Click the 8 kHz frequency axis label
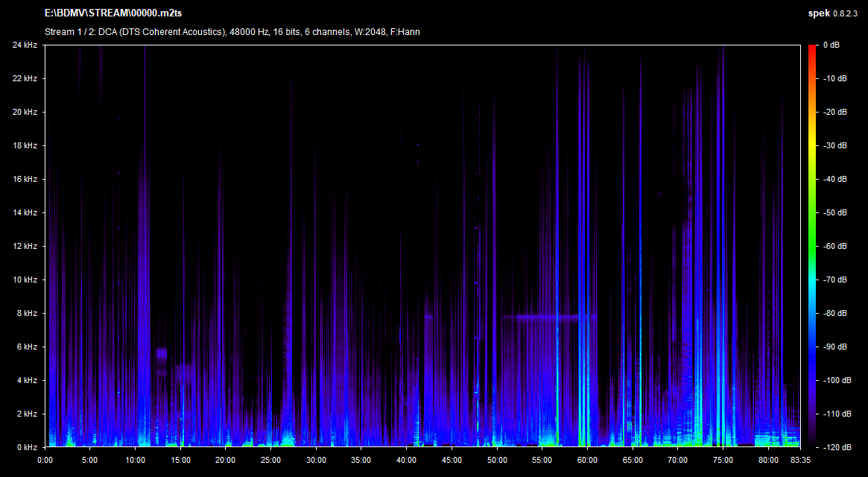This screenshot has height=477, width=868. click(x=27, y=314)
